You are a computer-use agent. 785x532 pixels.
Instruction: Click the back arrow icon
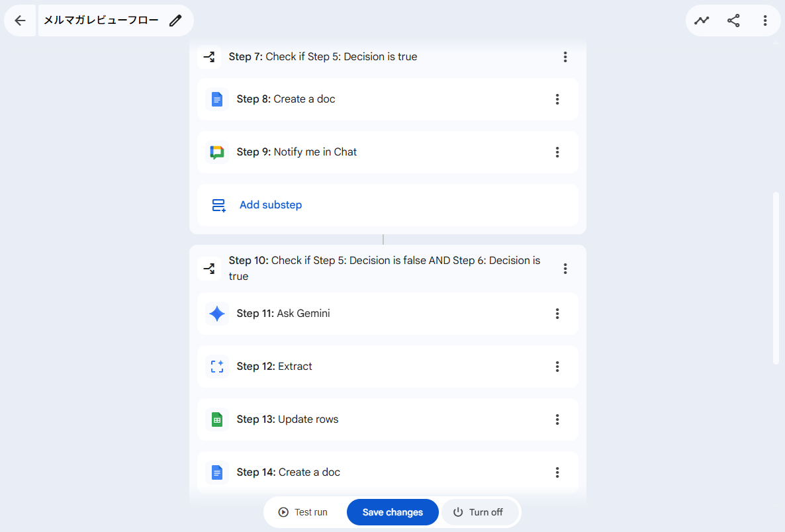coord(20,21)
